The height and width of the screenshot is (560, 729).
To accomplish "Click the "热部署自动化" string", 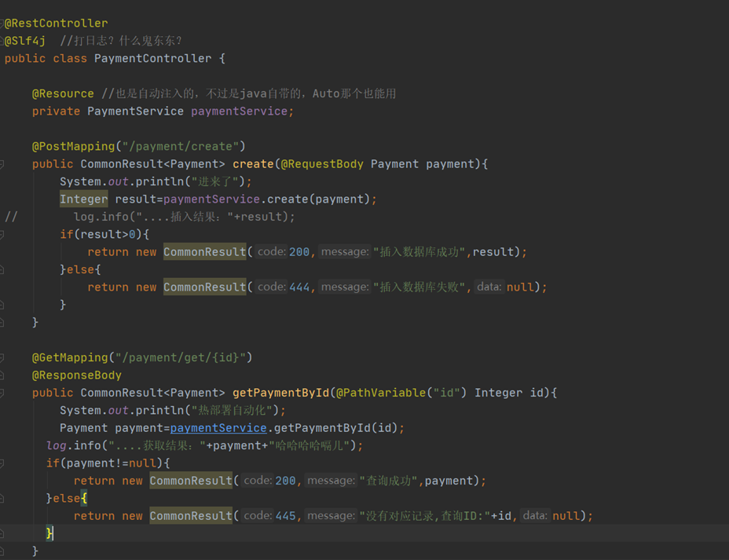I will 232,411.
